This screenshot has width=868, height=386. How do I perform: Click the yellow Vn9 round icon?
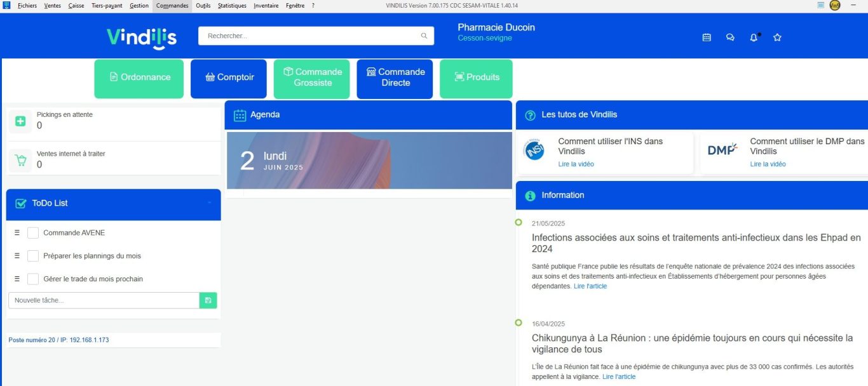[x=835, y=5]
